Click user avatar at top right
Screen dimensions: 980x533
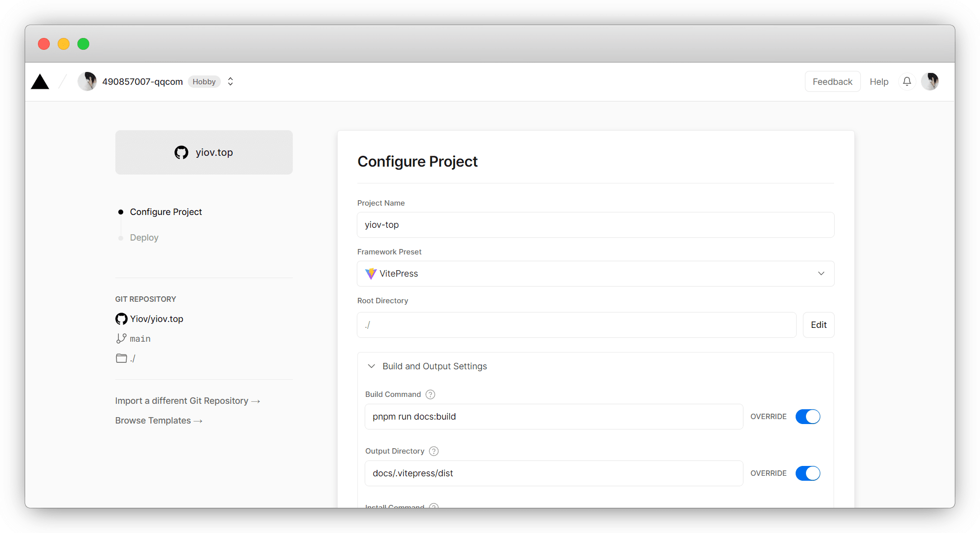930,81
